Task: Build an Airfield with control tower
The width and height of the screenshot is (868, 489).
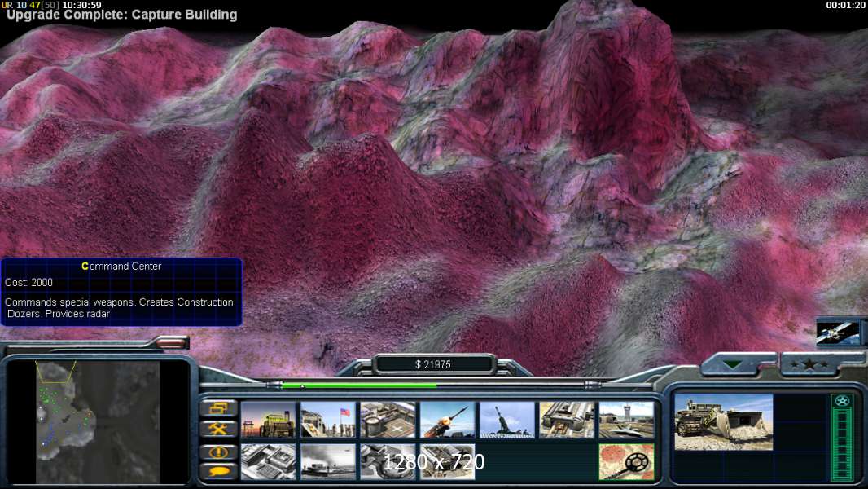Action: [627, 420]
